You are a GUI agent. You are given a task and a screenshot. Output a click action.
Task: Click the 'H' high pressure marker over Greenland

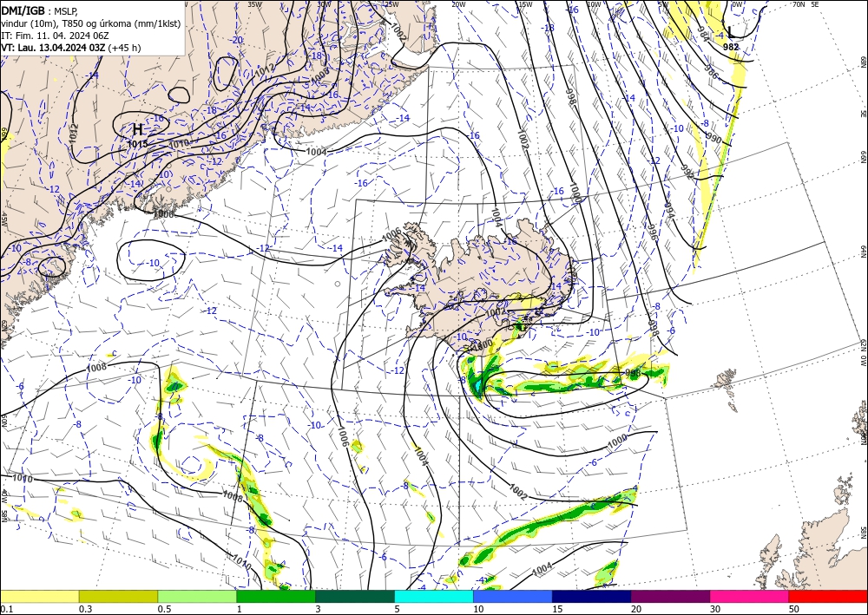[x=138, y=130]
